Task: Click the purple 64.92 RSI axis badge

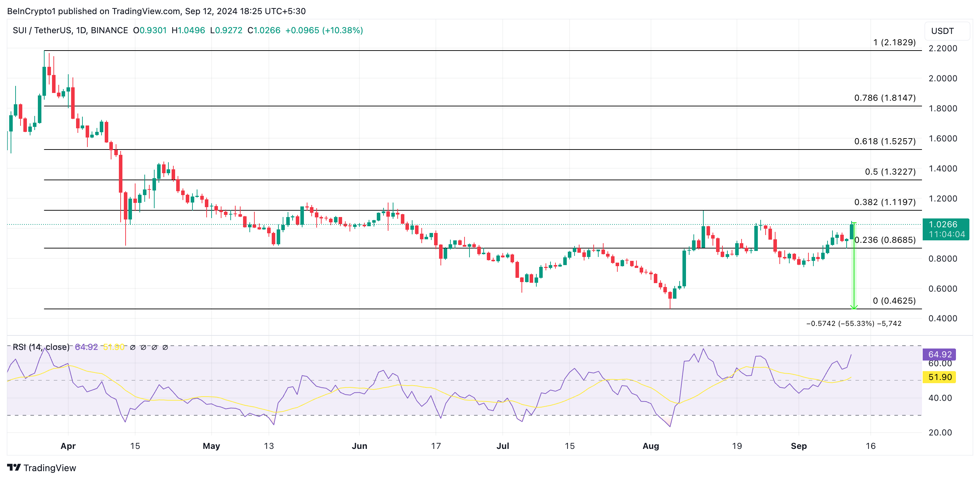Action: [939, 354]
